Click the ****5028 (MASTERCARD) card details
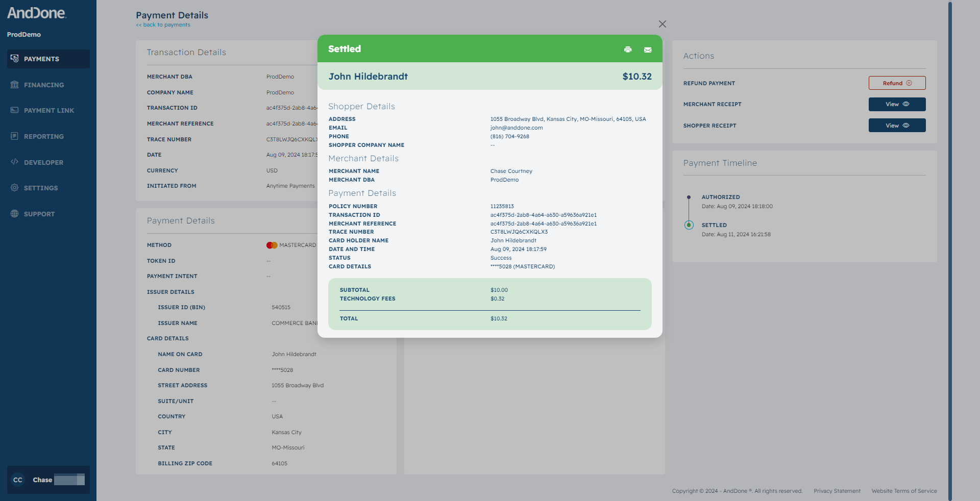Viewport: 980px width, 501px height. point(522,266)
